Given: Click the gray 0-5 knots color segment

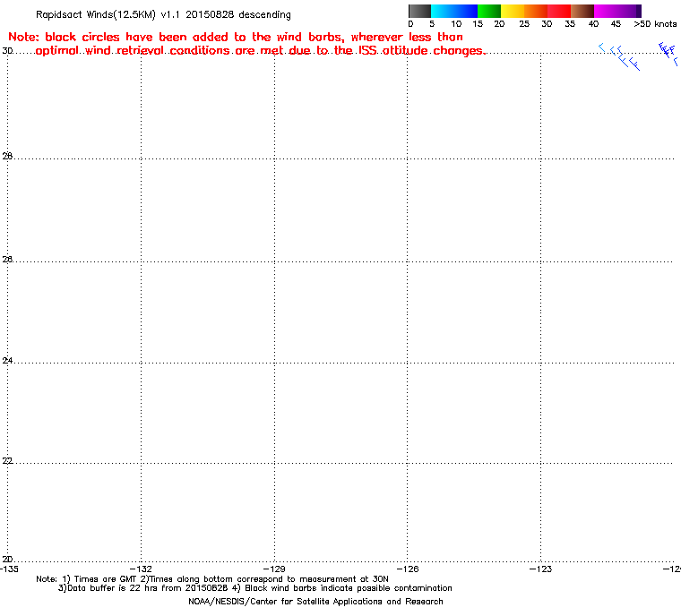Looking at the screenshot, I should [x=419, y=11].
